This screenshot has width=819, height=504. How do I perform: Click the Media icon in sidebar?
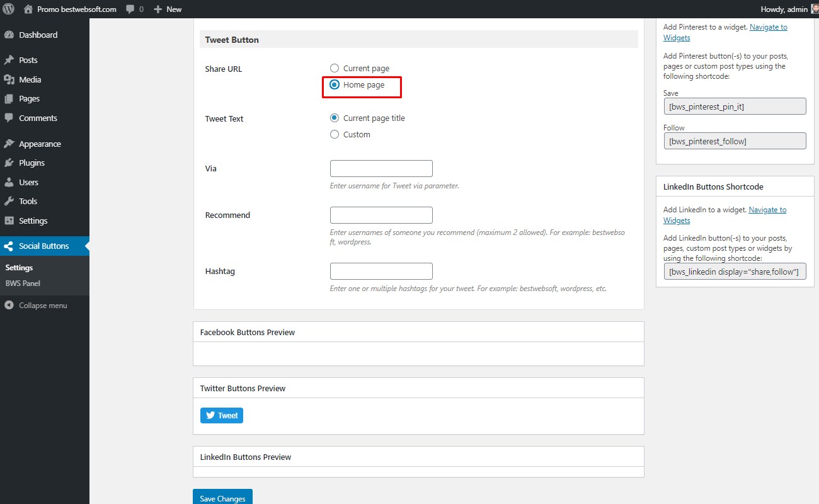click(x=9, y=79)
